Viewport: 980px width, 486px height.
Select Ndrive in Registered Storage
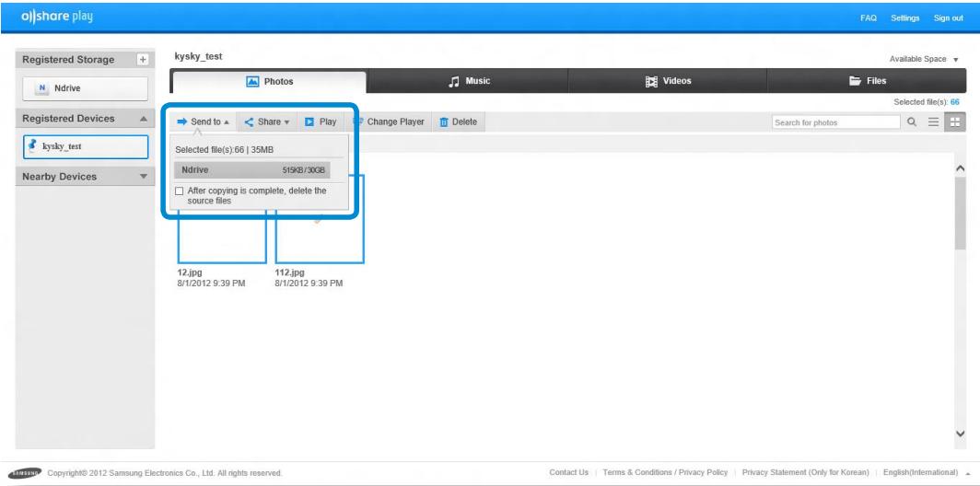tap(86, 88)
